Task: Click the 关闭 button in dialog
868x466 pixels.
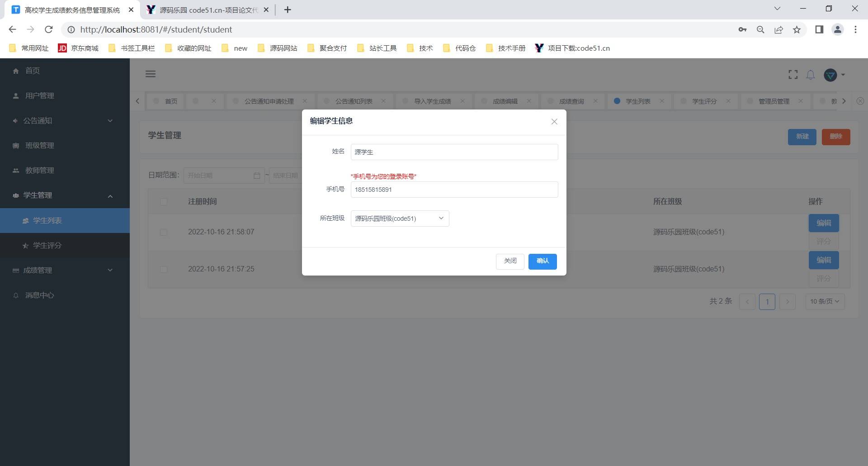Action: pos(510,261)
